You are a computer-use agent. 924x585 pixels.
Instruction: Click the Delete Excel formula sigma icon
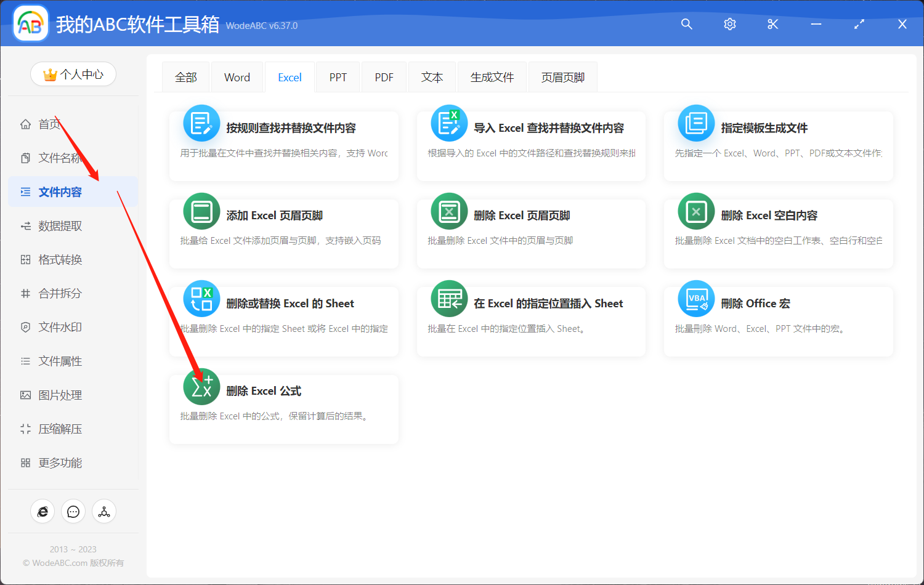[201, 387]
